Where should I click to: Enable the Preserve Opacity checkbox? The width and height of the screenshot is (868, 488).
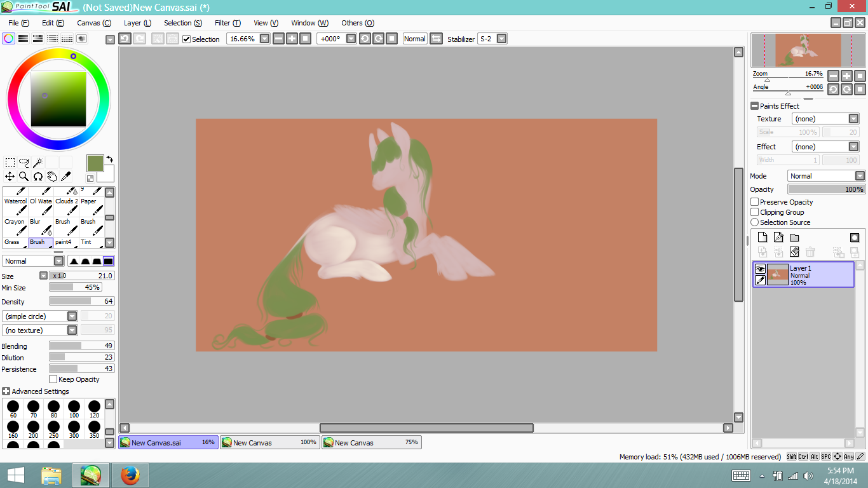tap(755, 202)
